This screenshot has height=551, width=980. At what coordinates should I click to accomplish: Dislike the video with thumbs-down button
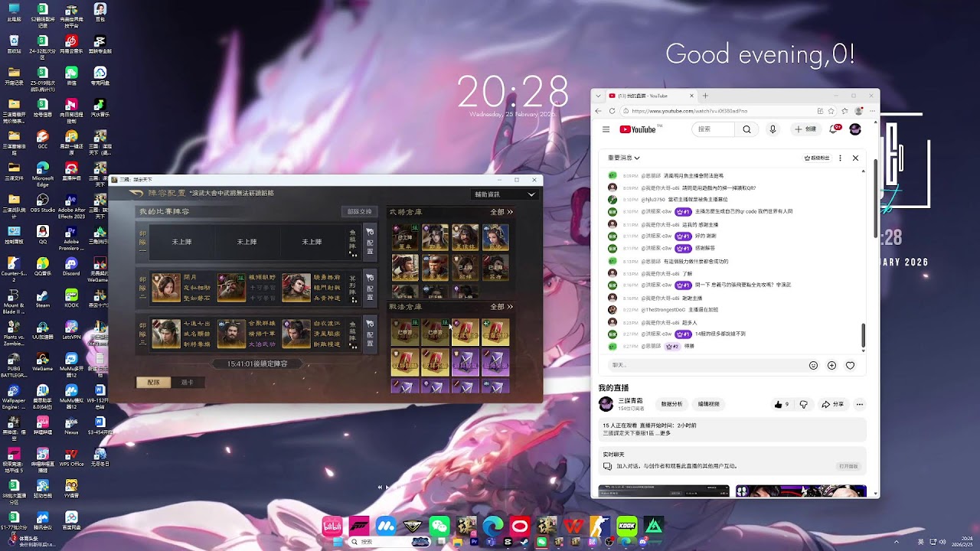803,404
